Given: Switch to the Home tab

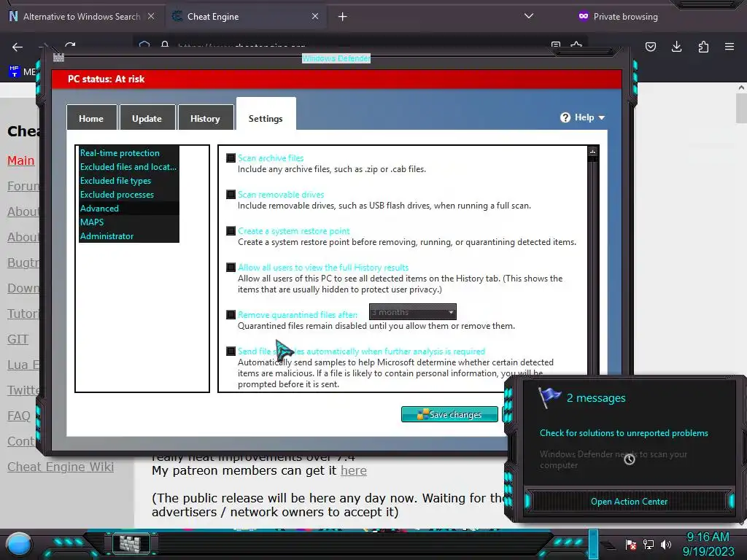Looking at the screenshot, I should [91, 118].
